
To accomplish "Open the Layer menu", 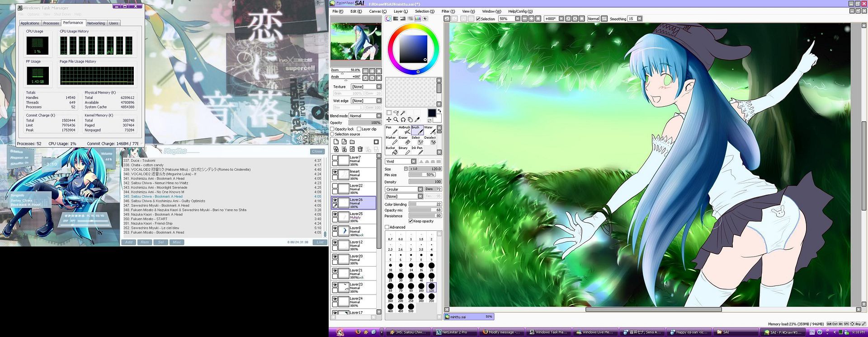I will coord(401,11).
